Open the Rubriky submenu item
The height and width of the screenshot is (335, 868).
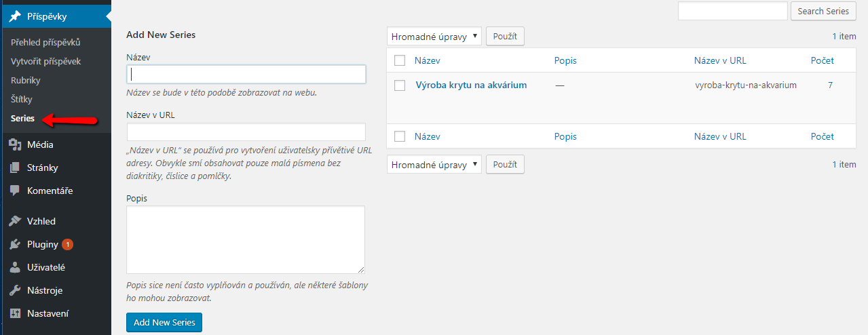(26, 80)
